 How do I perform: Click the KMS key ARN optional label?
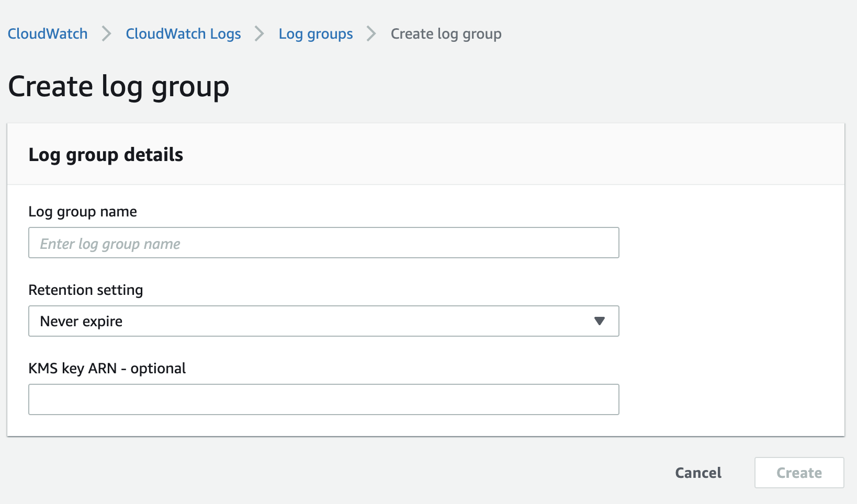[107, 369]
